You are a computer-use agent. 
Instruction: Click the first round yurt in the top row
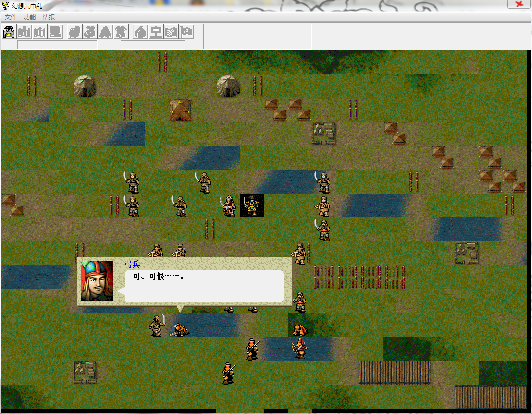click(x=85, y=86)
